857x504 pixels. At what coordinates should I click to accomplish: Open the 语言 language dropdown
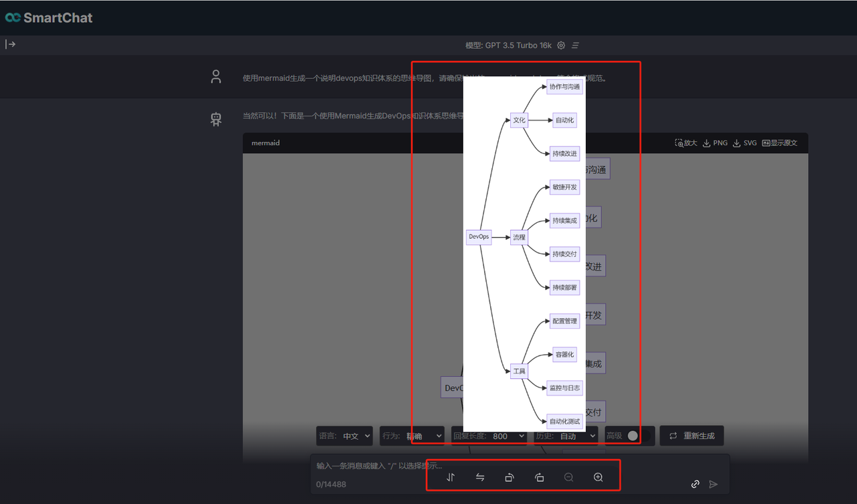pos(344,436)
